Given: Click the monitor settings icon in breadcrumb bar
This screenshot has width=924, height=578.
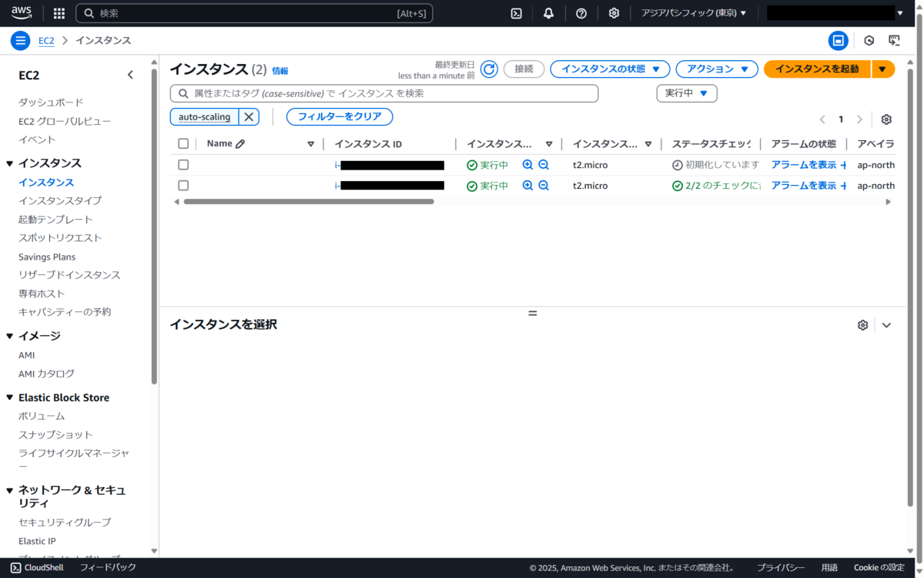Looking at the screenshot, I should click(x=894, y=41).
